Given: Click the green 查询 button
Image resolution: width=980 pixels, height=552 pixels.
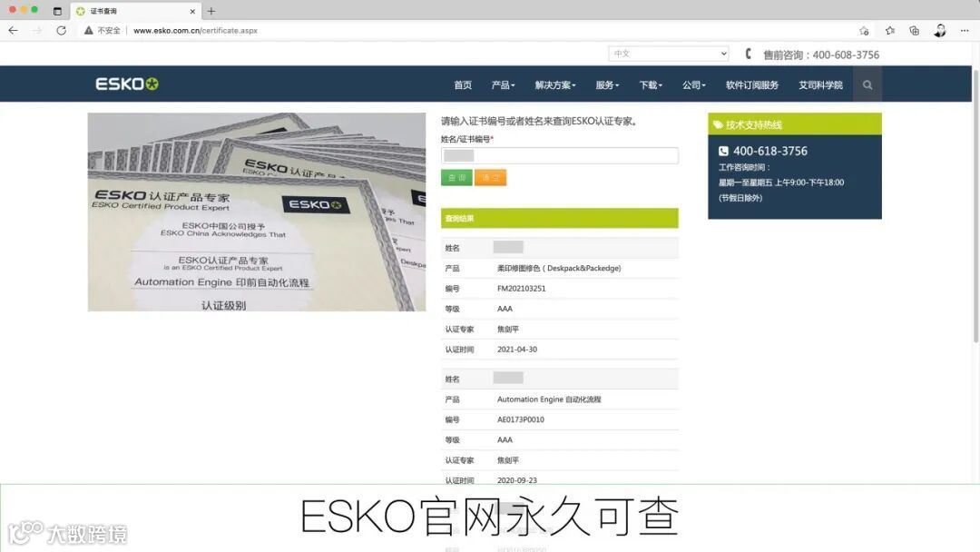Looking at the screenshot, I should point(456,178).
